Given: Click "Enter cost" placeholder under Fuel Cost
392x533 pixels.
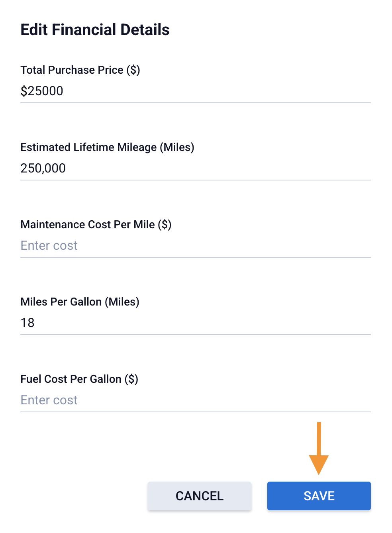Looking at the screenshot, I should (49, 400).
